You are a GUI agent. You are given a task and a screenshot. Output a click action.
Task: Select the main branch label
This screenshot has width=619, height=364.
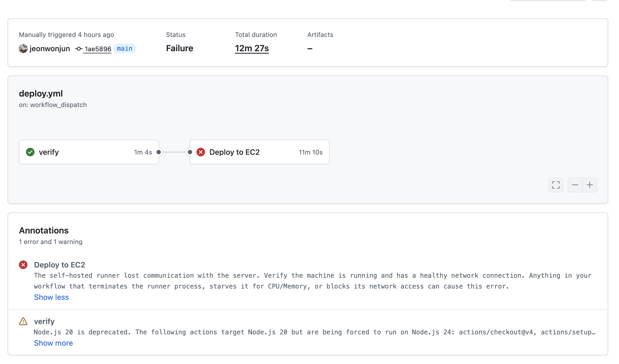[x=125, y=49]
